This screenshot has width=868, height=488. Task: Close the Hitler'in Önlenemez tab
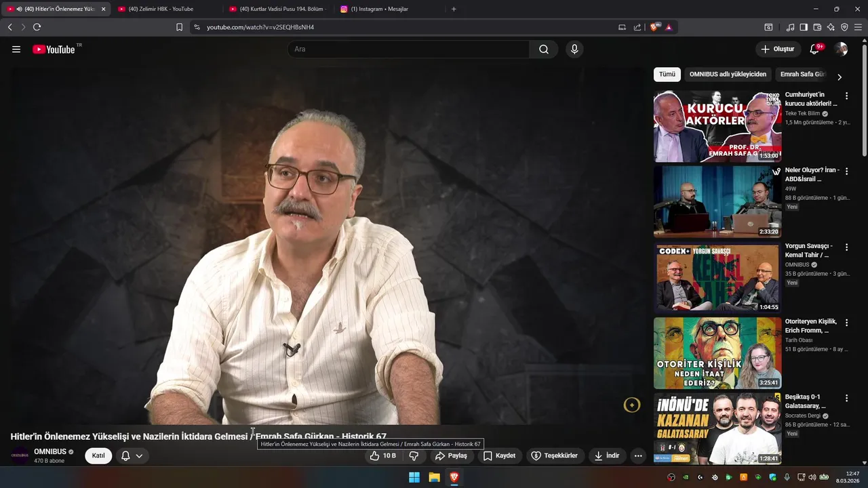(x=103, y=9)
